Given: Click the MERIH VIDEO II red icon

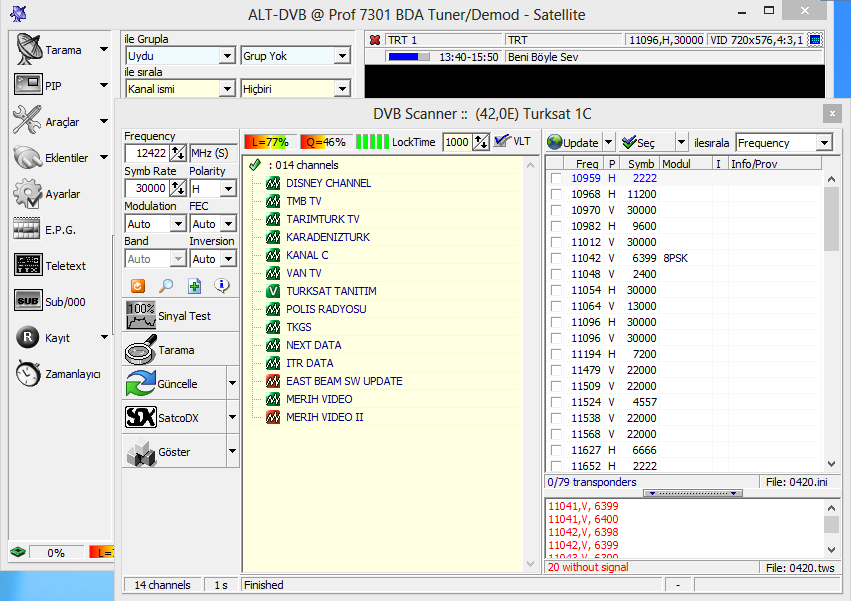Looking at the screenshot, I should click(273, 417).
